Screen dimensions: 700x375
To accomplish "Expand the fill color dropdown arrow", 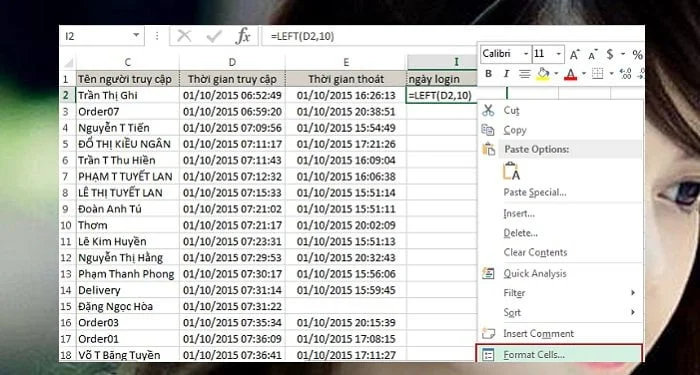I will coord(556,74).
